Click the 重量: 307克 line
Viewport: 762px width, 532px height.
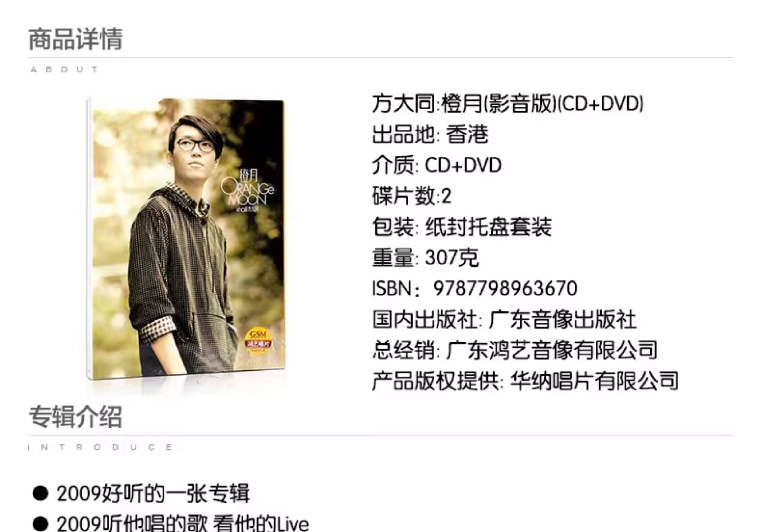(x=426, y=257)
